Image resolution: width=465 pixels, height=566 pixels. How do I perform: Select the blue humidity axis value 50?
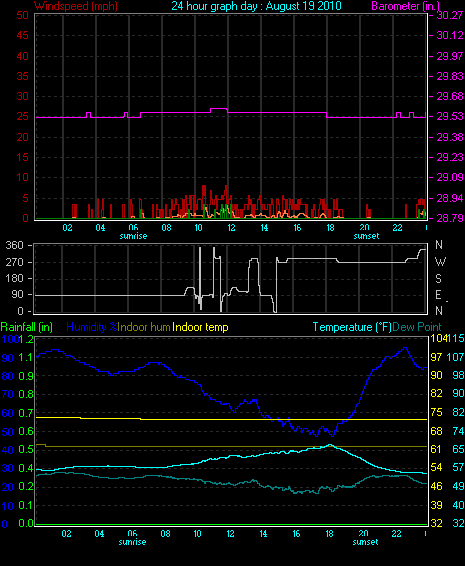[8, 432]
